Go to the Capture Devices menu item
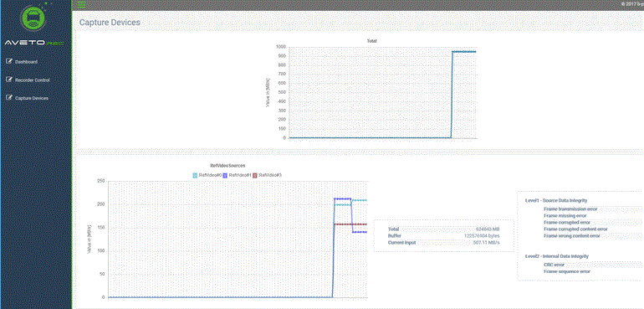The width and height of the screenshot is (644, 309). [x=32, y=98]
